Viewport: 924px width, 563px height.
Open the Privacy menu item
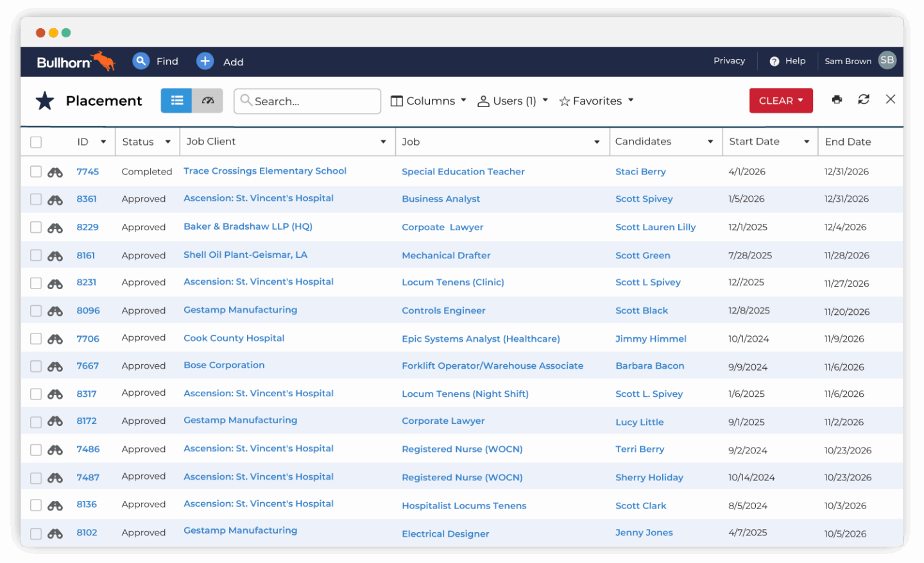pyautogui.click(x=730, y=60)
